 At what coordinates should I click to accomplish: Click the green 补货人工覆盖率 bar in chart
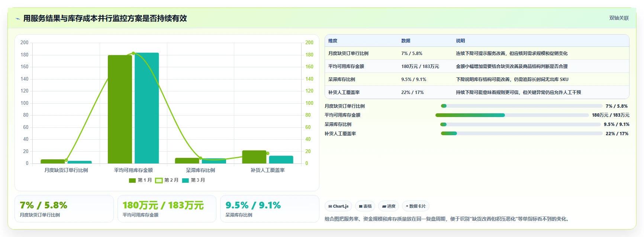254,157
